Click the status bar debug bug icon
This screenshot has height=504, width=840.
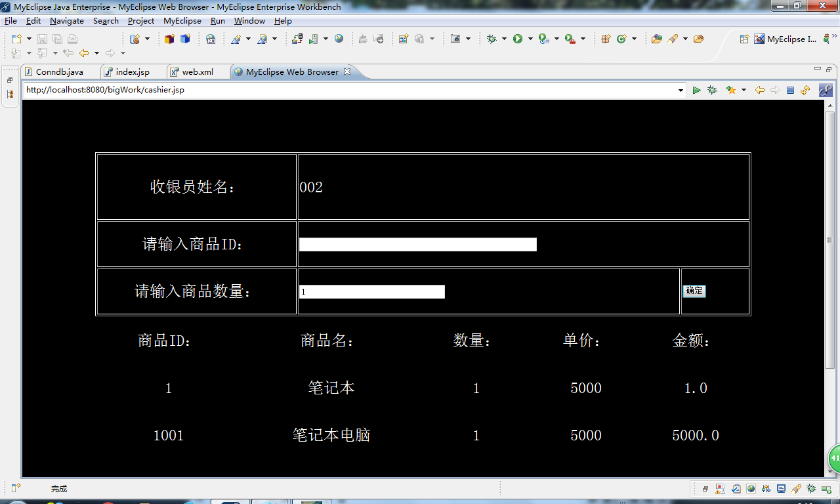[x=812, y=489]
